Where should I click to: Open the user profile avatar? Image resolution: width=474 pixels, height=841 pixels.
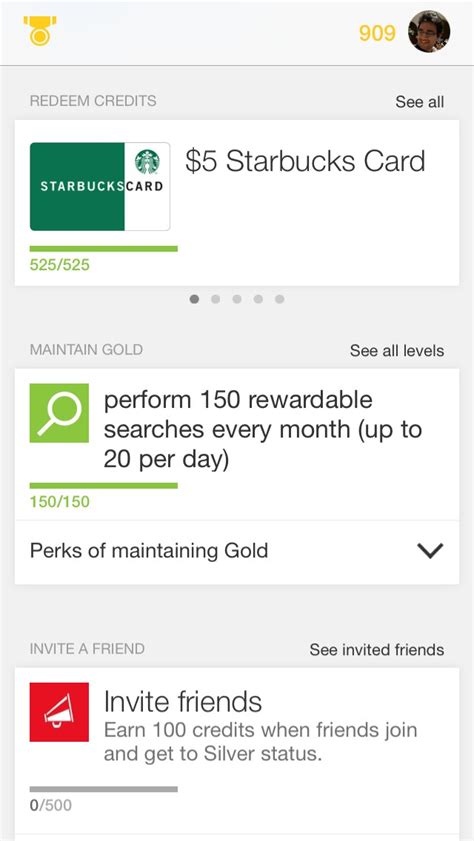click(429, 32)
